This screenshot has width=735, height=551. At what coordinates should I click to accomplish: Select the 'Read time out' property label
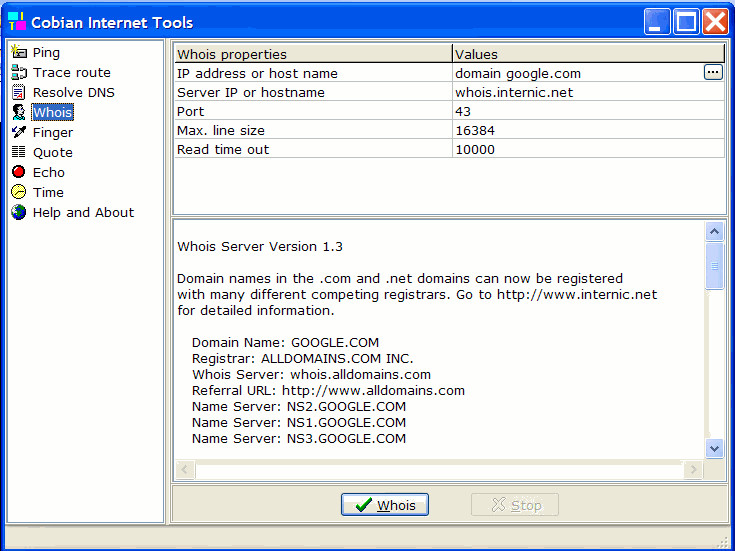[223, 149]
